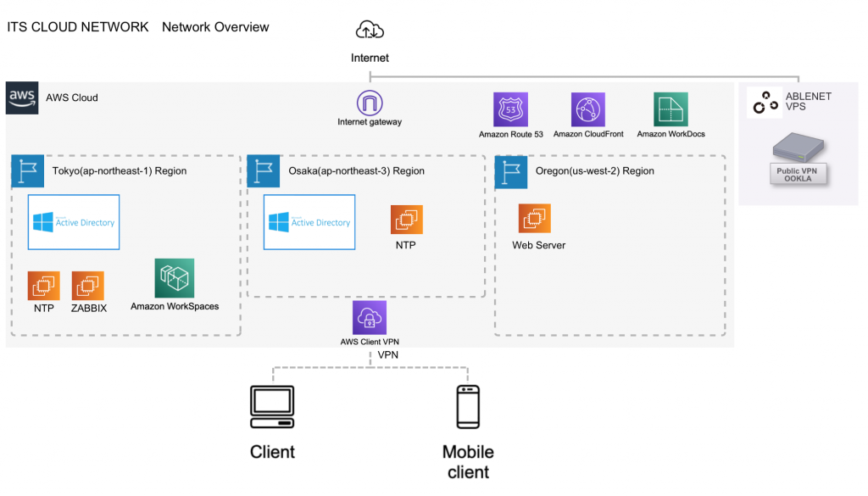
Task: Select Active Directory box in Osaka region
Action: (x=309, y=222)
